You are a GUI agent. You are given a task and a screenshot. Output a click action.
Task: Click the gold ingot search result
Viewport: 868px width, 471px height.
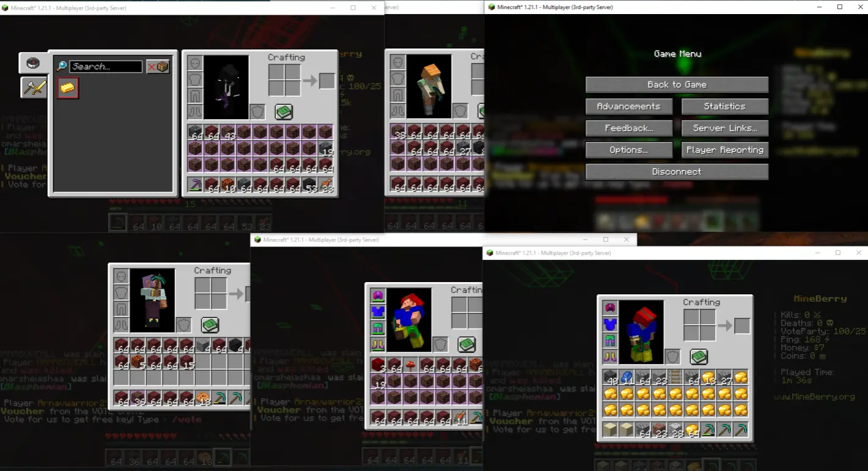click(68, 88)
